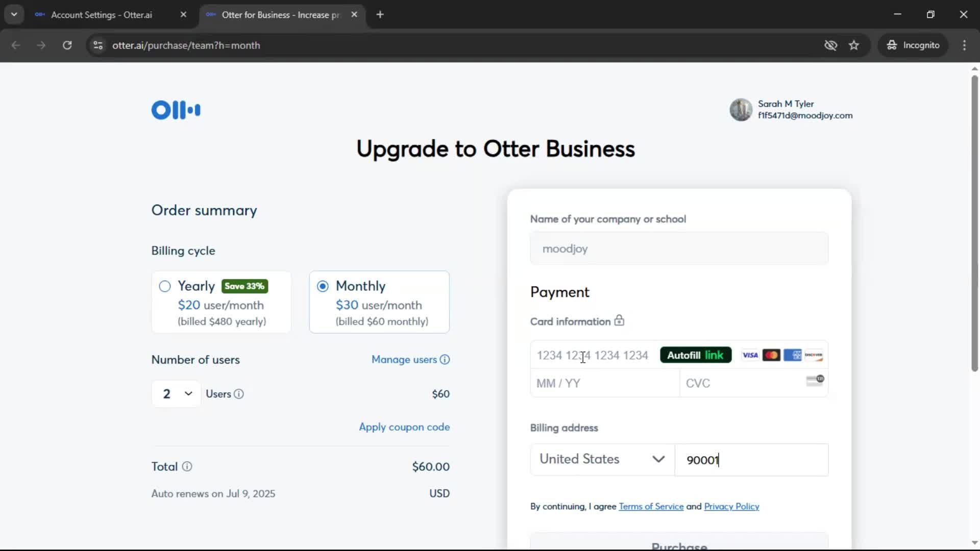
Task: Click the scroll down arrow
Action: pos(974,543)
